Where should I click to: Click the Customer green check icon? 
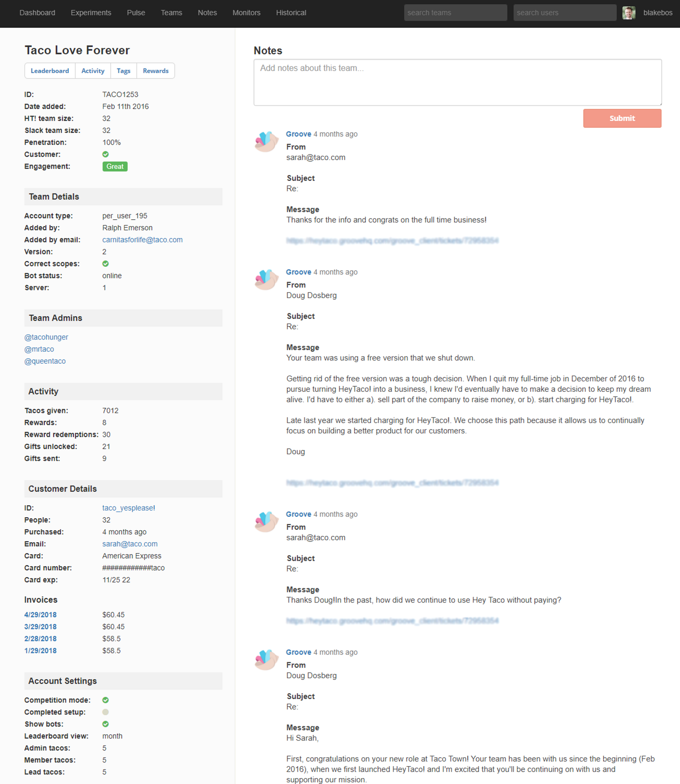coord(105,154)
